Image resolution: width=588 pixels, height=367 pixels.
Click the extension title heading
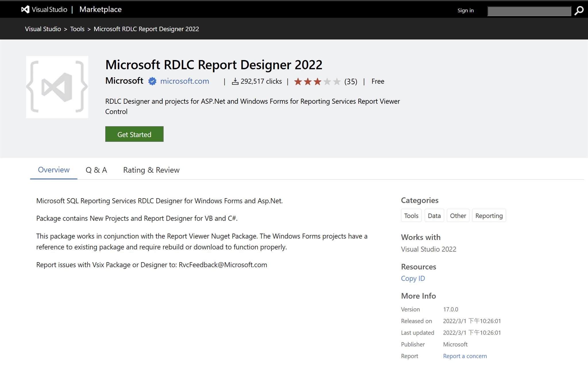(214, 65)
